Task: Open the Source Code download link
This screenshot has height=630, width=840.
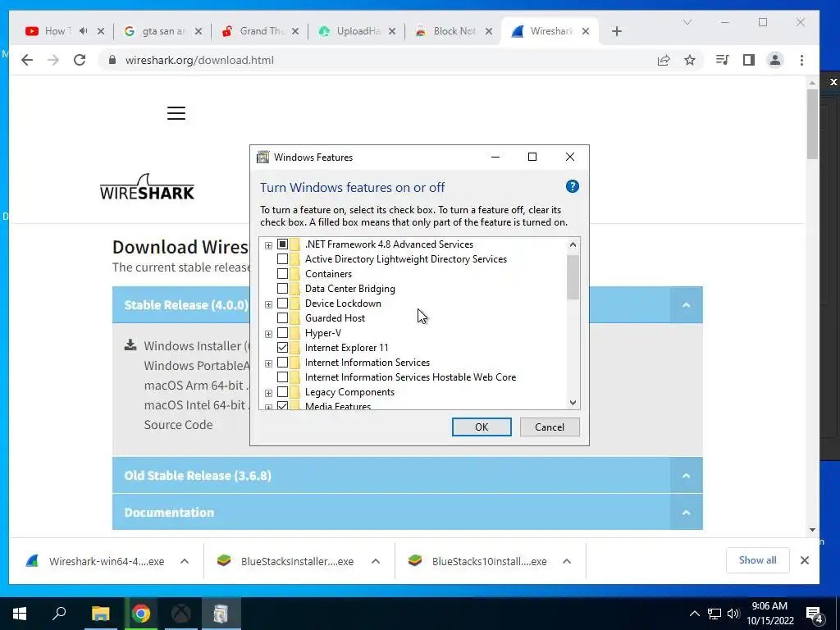Action: (178, 425)
